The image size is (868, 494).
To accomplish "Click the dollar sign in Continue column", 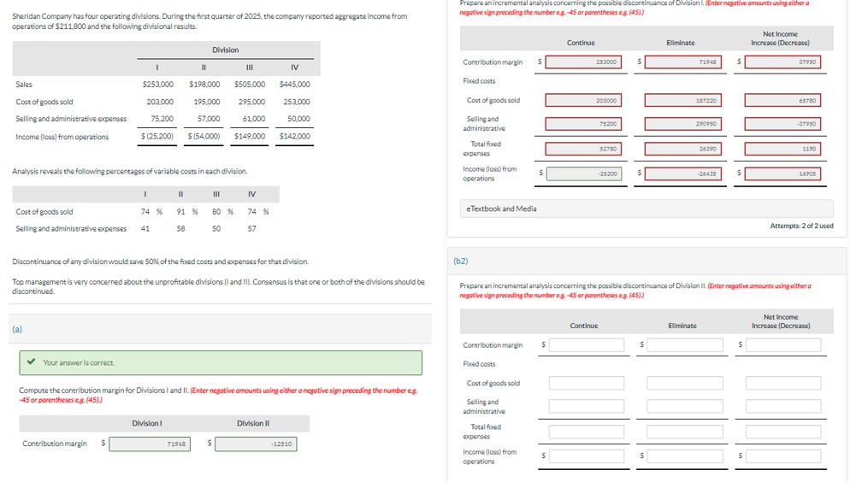I will [541, 61].
